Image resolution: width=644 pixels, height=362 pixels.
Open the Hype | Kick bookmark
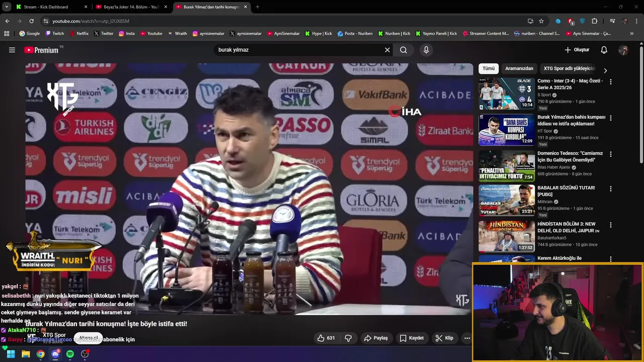pyautogui.click(x=318, y=34)
